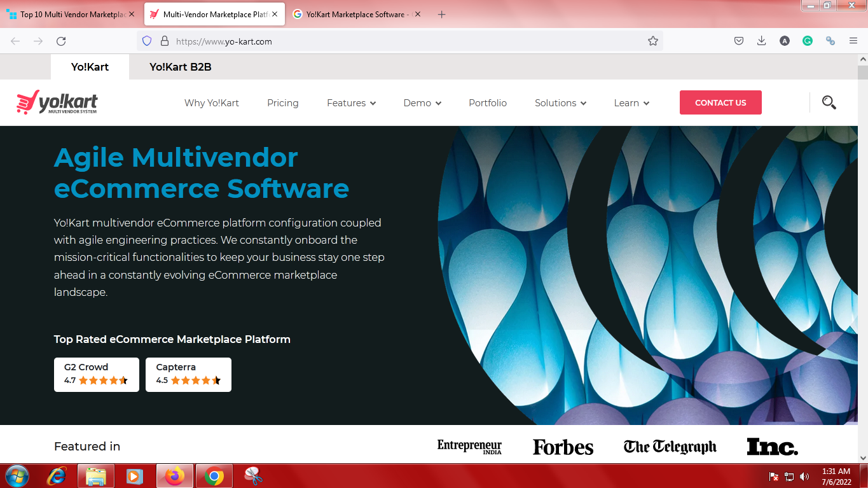Click the Agile Multivendor eCommerce Software heading
This screenshot has height=488, width=868.
(x=202, y=173)
